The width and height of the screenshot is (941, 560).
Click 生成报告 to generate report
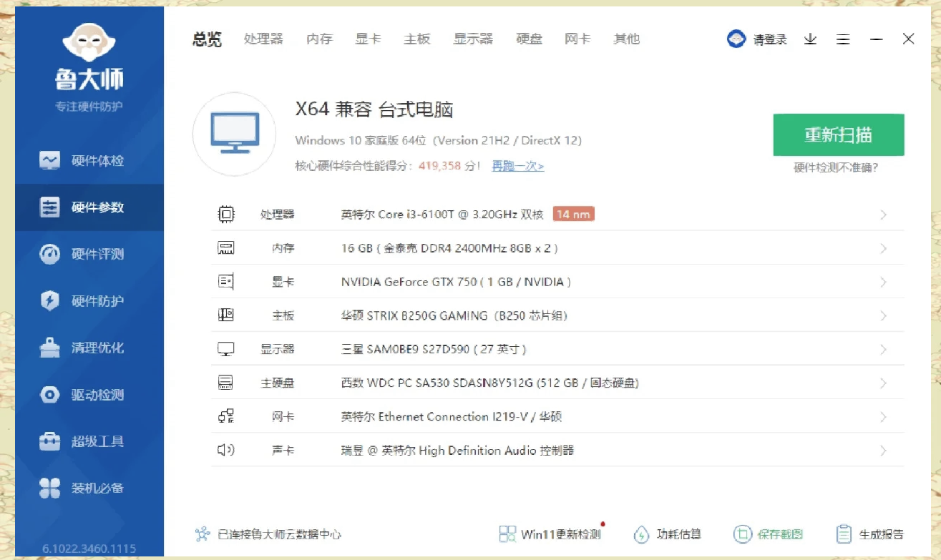870,534
